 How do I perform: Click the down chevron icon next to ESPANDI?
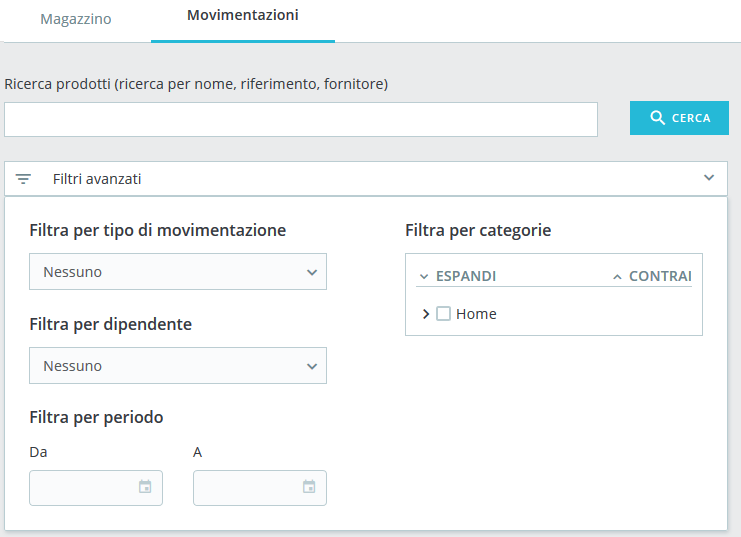[424, 277]
